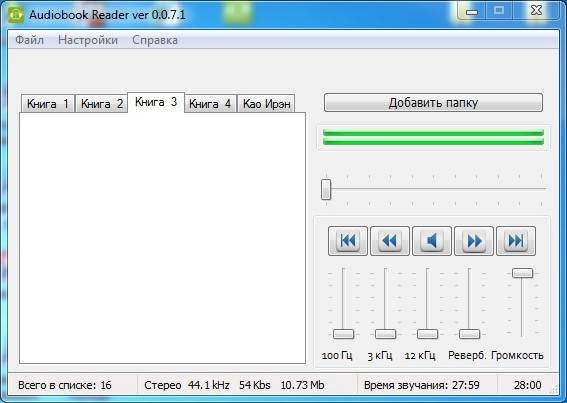This screenshot has width=567, height=403.
Task: Click the 3 кГц label
Action: 380,356
